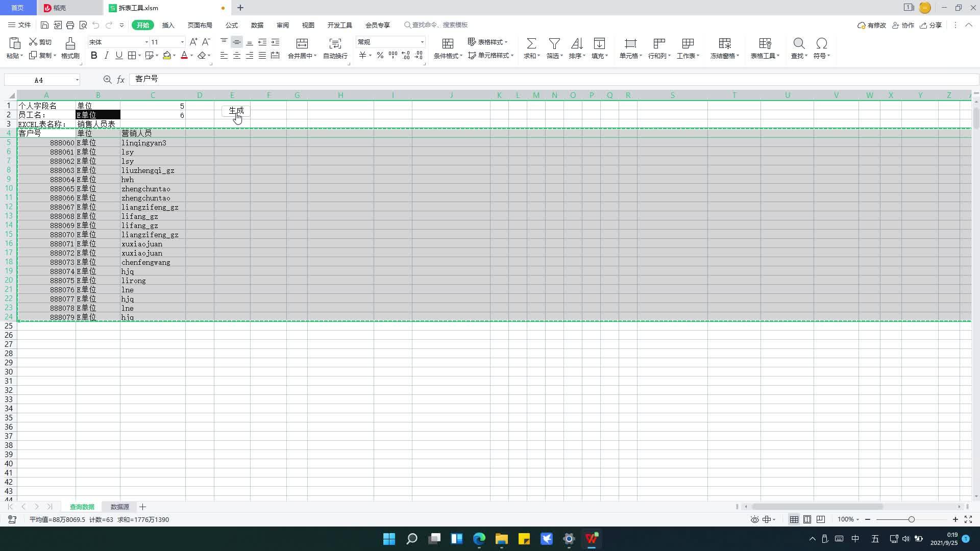Click the Undo arrow icon

click(x=95, y=25)
